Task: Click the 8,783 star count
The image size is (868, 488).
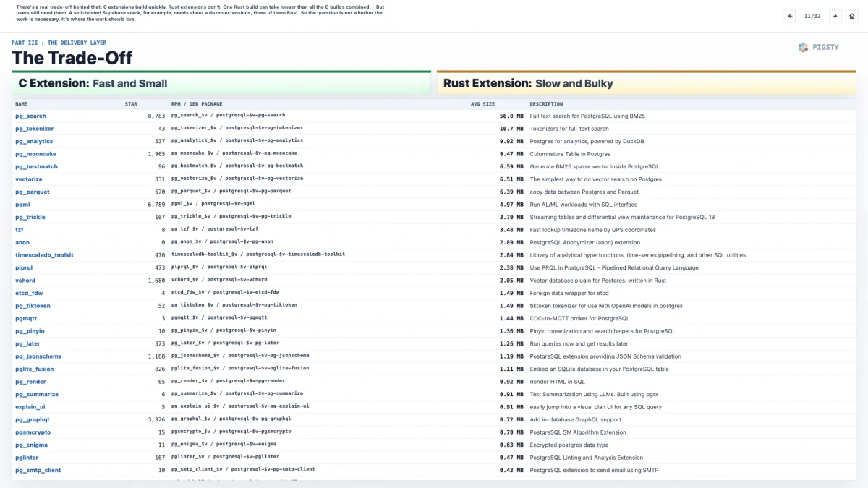Action: (x=156, y=116)
